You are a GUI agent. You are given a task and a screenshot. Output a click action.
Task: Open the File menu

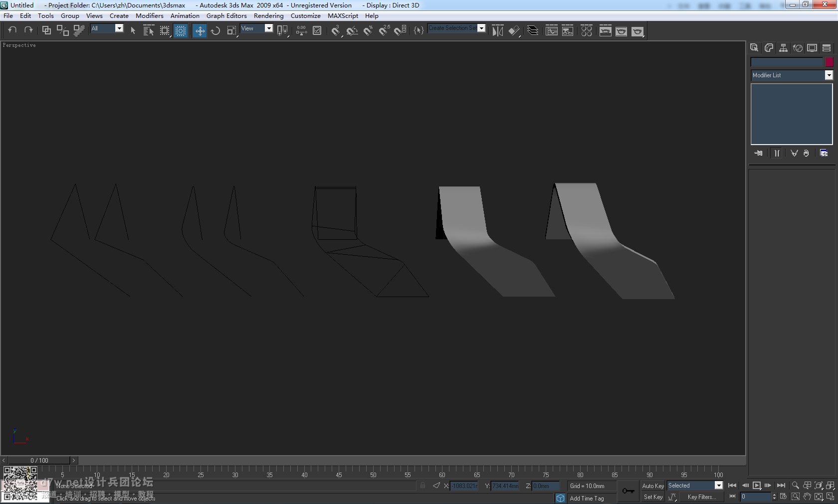coord(8,15)
